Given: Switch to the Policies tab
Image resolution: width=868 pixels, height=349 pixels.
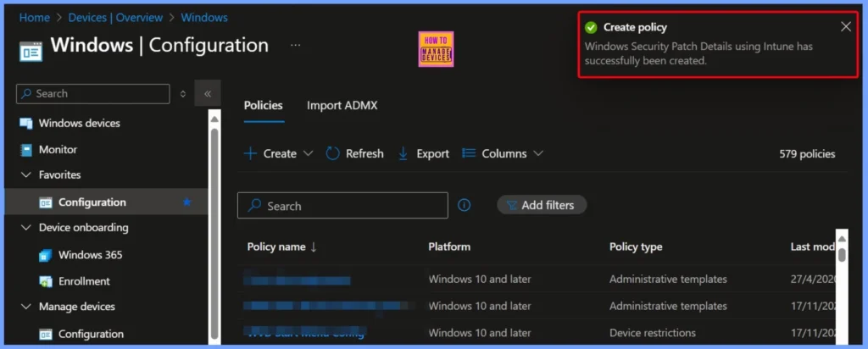Looking at the screenshot, I should (264, 106).
